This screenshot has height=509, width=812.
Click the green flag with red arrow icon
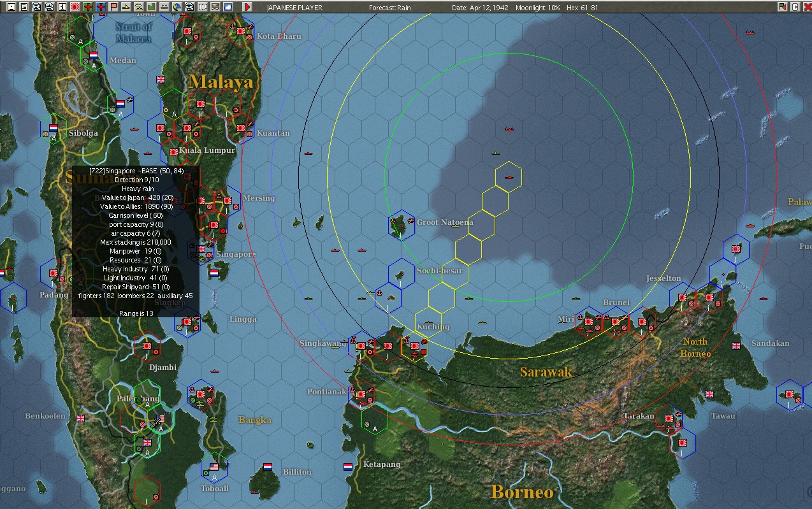pos(782,7)
